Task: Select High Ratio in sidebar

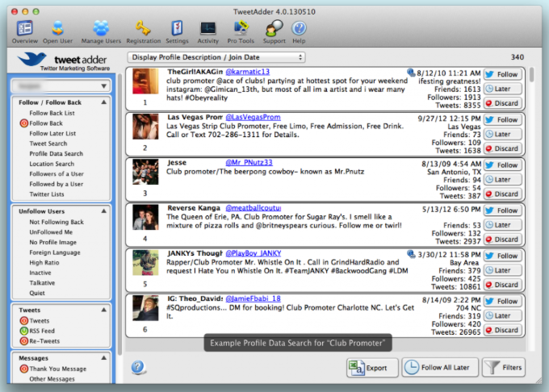Action: [44, 263]
